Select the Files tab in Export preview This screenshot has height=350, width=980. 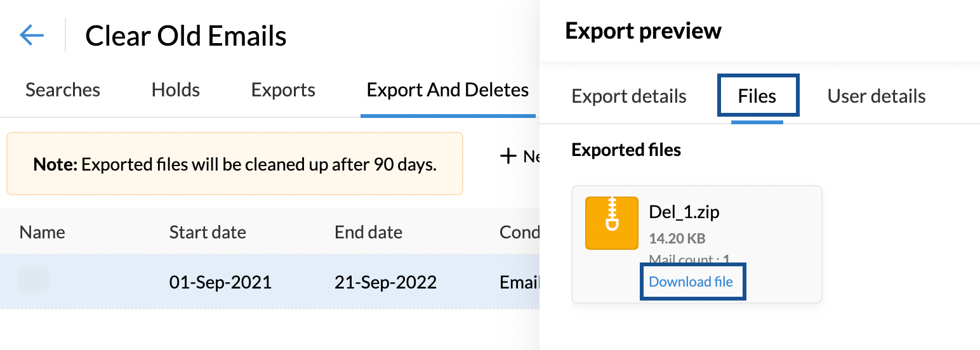(x=757, y=96)
